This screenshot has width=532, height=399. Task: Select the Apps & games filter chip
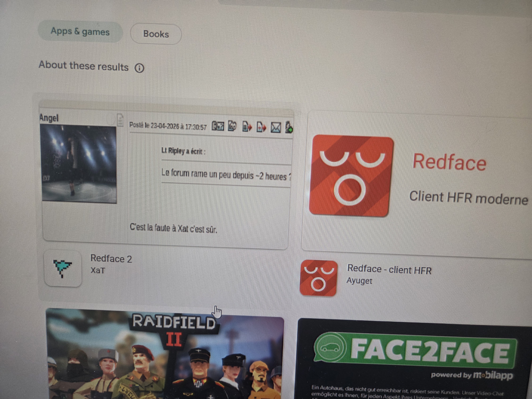tap(80, 32)
